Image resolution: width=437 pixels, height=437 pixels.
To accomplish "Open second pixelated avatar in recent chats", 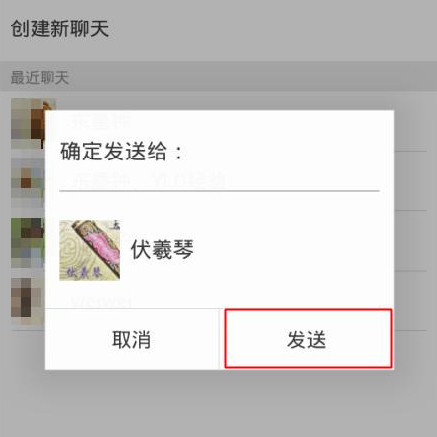I will (x=28, y=183).
